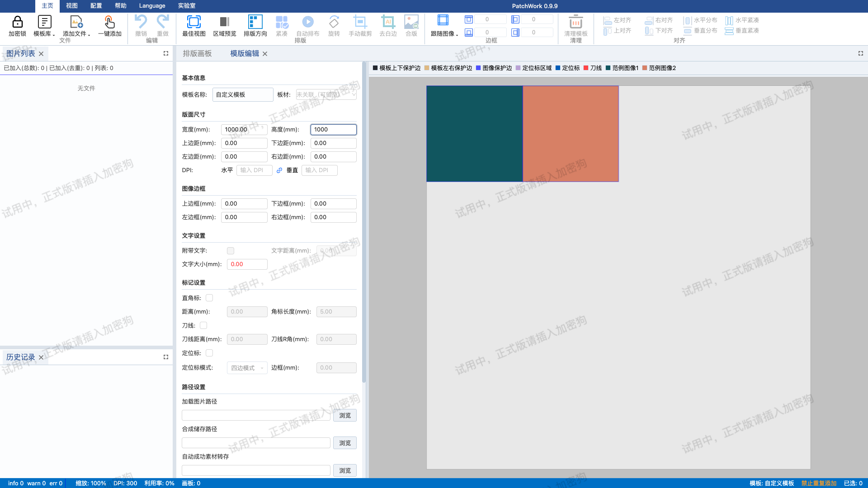Click the 合版 merge layout icon
The image size is (868, 488).
pos(411,22)
